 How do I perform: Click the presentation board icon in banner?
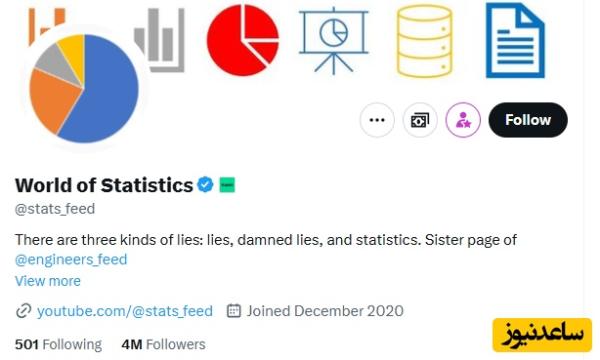coord(334,40)
